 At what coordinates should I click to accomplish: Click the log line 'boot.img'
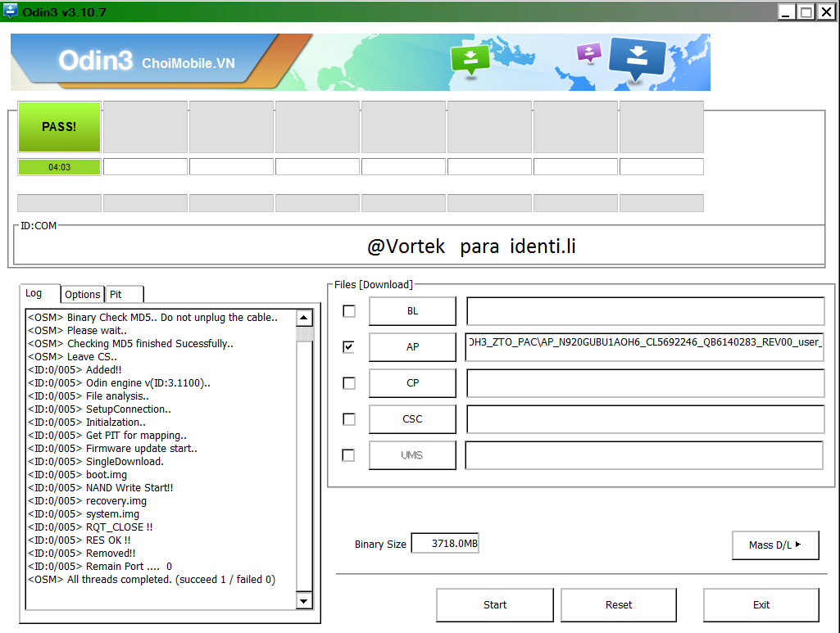[78, 475]
